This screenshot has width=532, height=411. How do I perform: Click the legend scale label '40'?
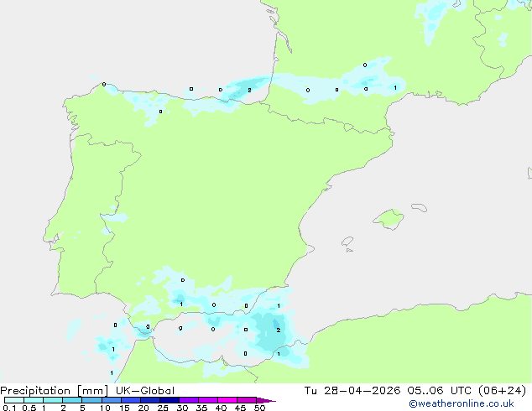[x=221, y=408]
